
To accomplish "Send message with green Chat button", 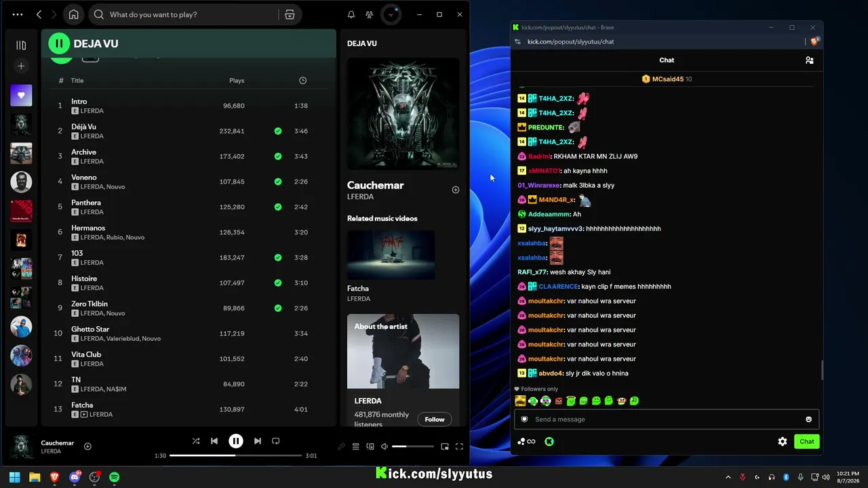I will click(x=807, y=441).
